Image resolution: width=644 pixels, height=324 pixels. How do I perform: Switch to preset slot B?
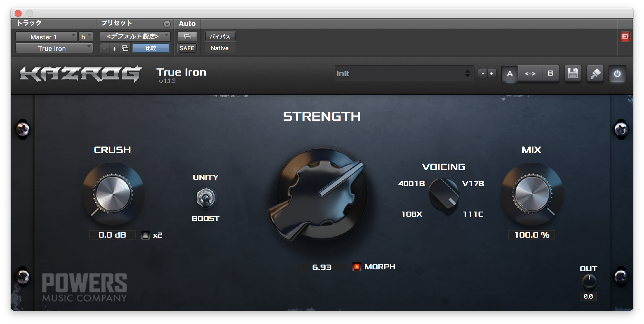tap(550, 74)
